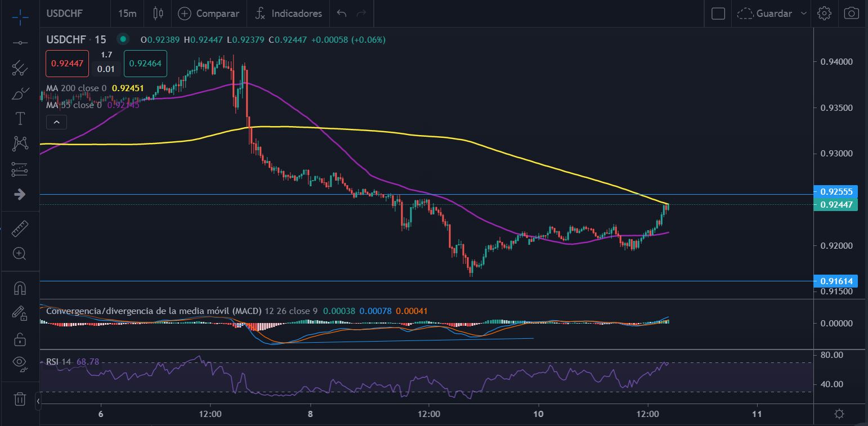Viewport: 868px width, 426px height.
Task: Click the 80.00 RSI axis value
Action: pos(832,355)
